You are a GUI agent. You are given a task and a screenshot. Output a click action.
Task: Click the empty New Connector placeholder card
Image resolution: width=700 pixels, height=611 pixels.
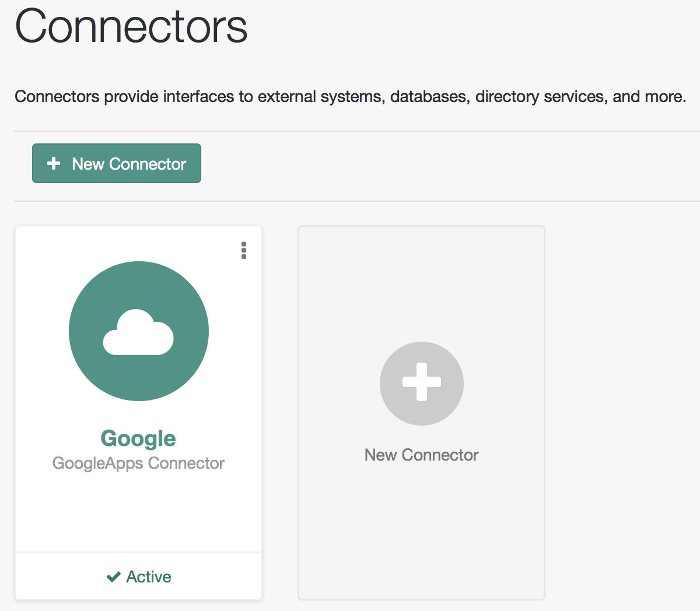point(421,412)
